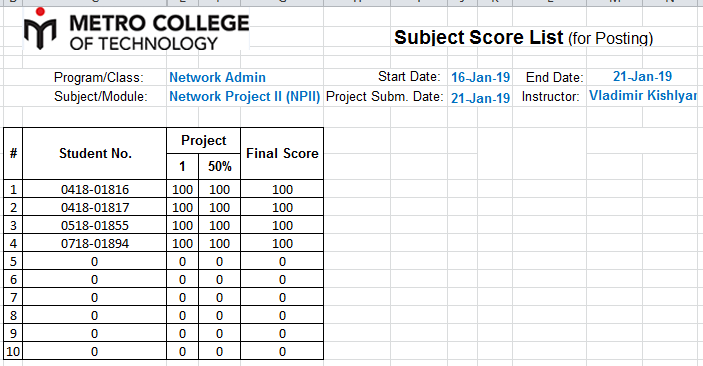This screenshot has width=703, height=366.
Task: Click the Metro College of Technology logo
Action: click(136, 30)
